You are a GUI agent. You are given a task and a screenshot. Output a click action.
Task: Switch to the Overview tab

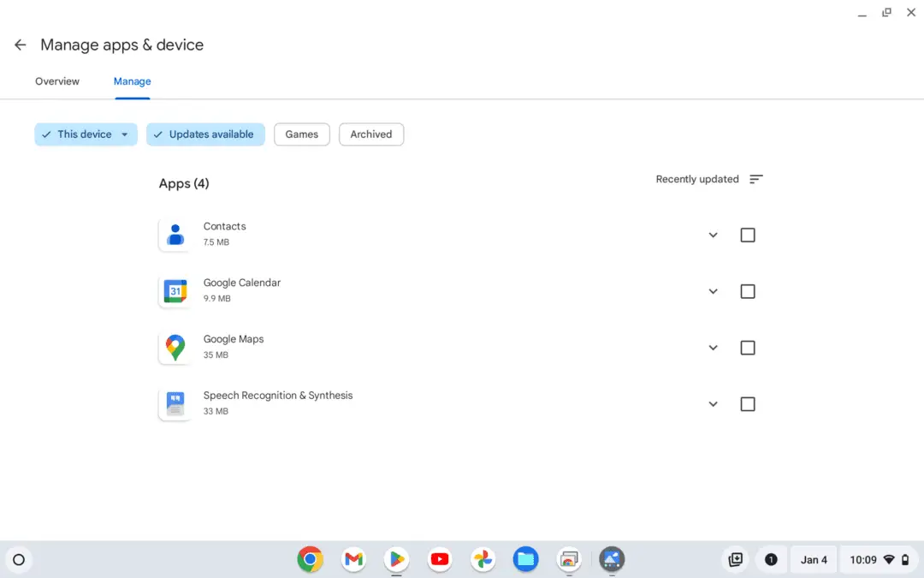coord(56,81)
